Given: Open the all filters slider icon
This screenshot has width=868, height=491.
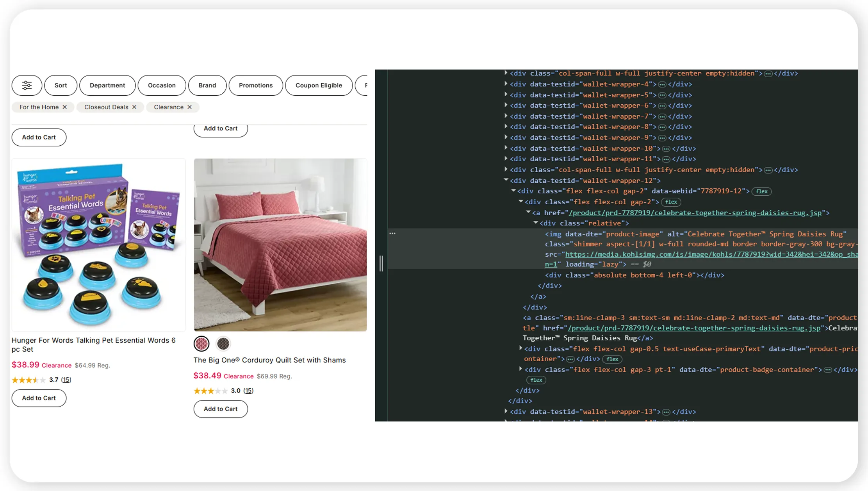Looking at the screenshot, I should [27, 85].
